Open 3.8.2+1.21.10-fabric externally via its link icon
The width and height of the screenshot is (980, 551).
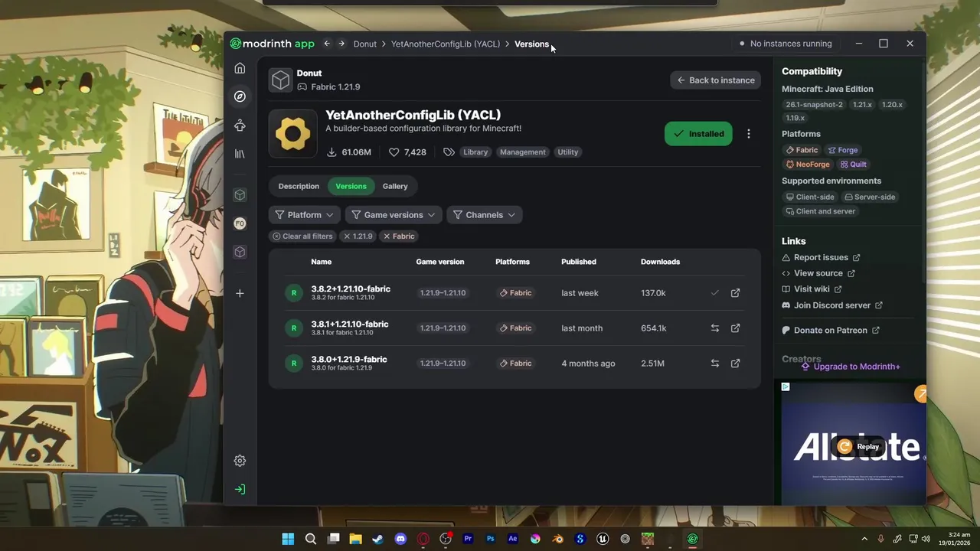coord(736,293)
